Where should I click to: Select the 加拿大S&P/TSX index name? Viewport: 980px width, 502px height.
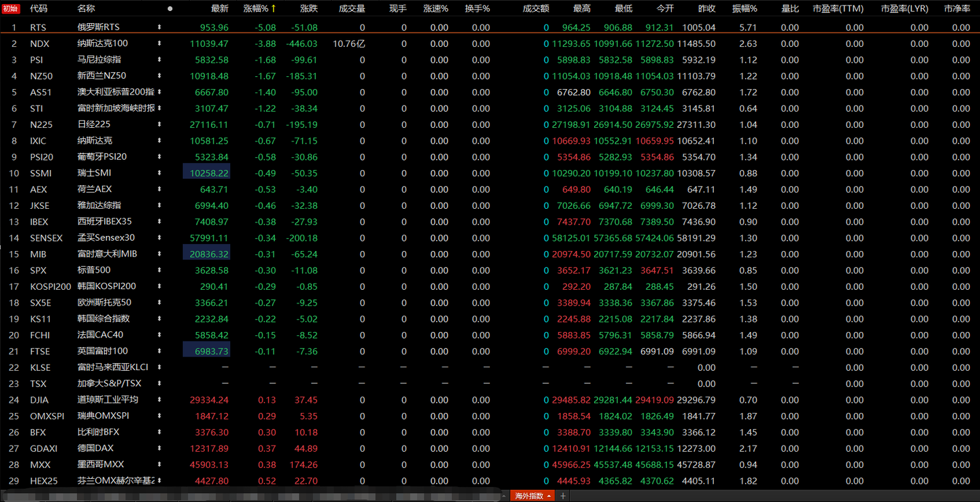[x=110, y=384]
